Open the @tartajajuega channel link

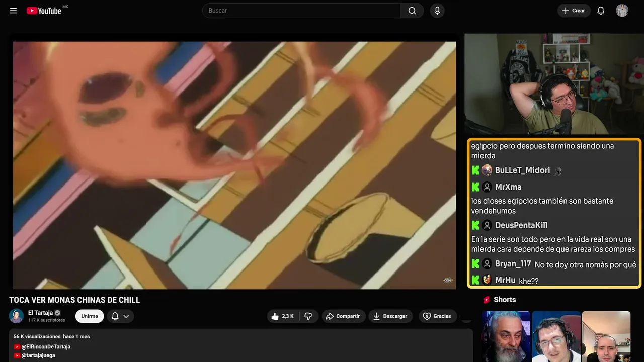click(x=38, y=355)
